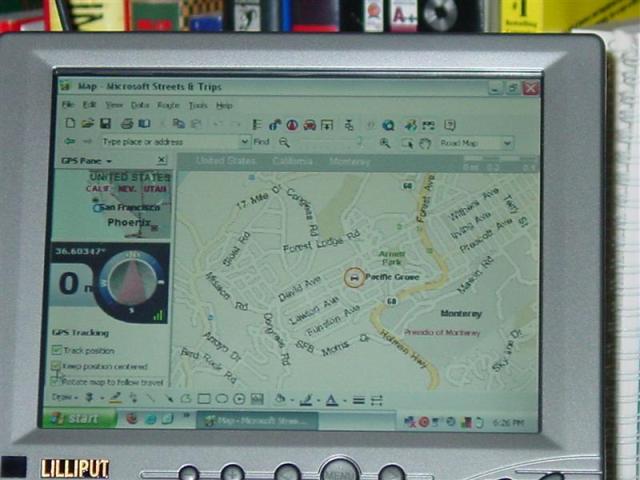Image resolution: width=640 pixels, height=480 pixels.
Task: Click the Copy icon in the toolbar
Action: tap(178, 123)
